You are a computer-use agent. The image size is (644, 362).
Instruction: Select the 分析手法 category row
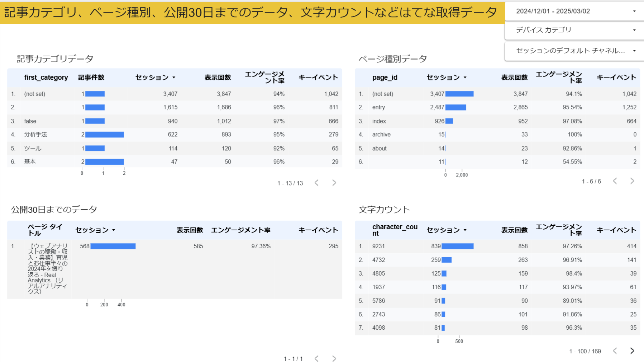point(175,135)
